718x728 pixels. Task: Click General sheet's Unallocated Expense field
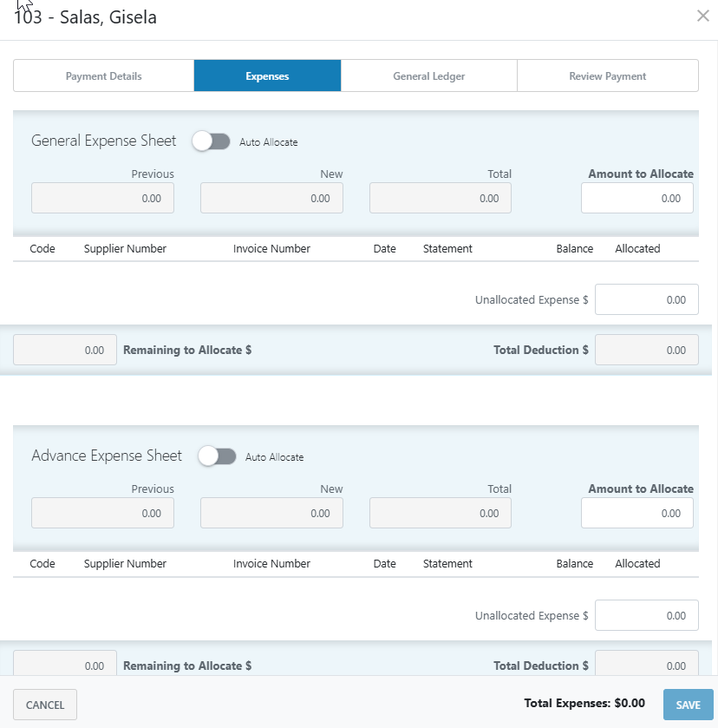[646, 299]
